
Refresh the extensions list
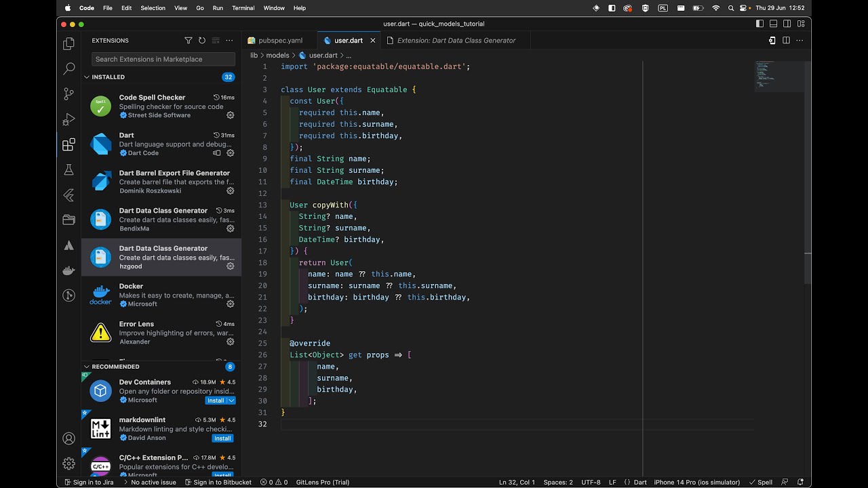pos(202,41)
